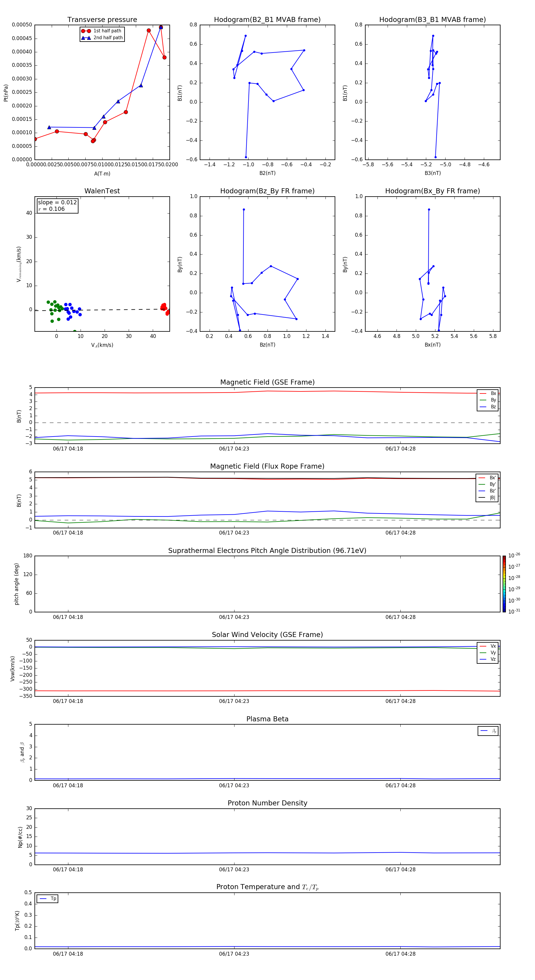The image size is (535, 980).
Task: Click the '1st half path' legend entry
Action: point(102,31)
